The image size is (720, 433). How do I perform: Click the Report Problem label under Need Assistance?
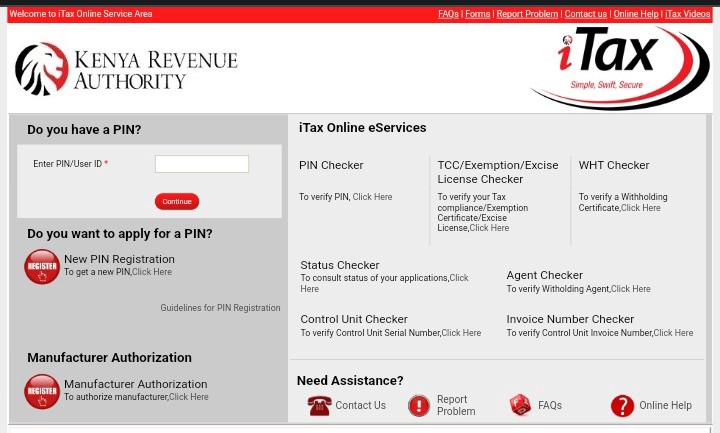coord(456,405)
